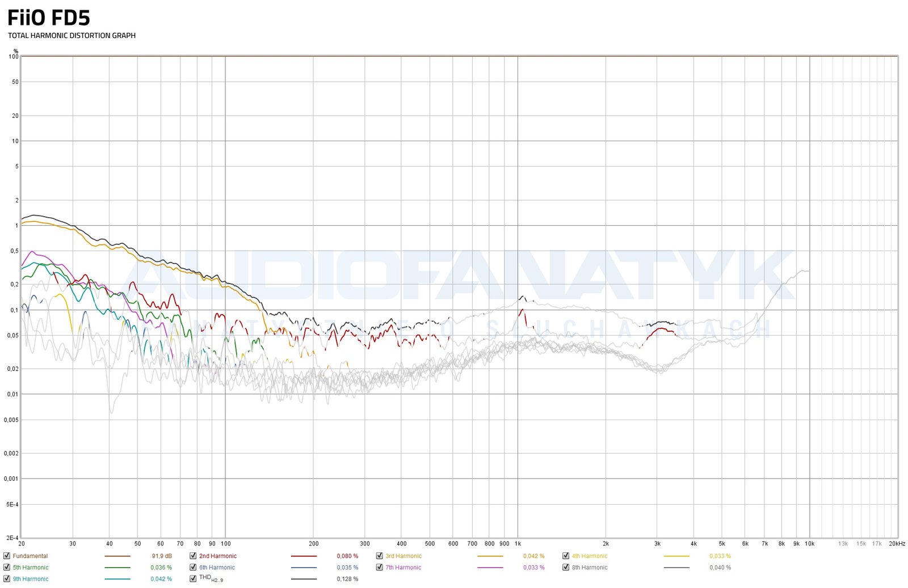Select the orange 3rd Harmonic line swatch
The width and height of the screenshot is (908, 588).
(490, 556)
